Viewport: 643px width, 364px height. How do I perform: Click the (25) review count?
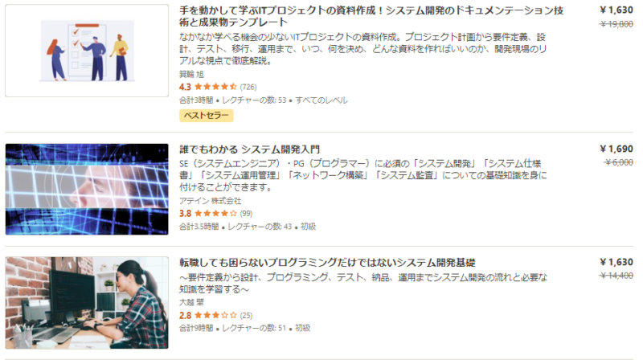(x=246, y=316)
